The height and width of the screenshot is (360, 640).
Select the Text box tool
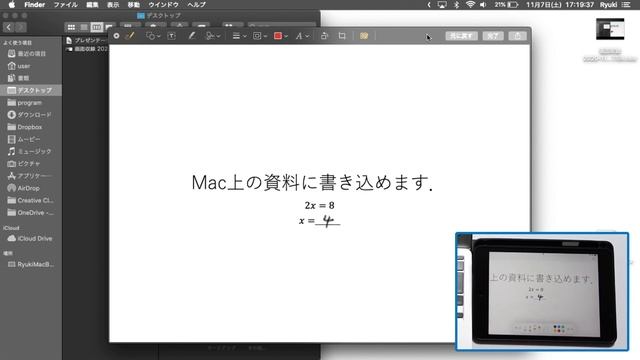172,36
